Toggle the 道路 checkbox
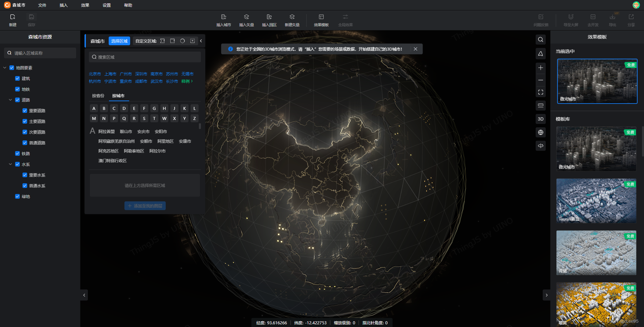The height and width of the screenshot is (327, 644). [x=17, y=100]
